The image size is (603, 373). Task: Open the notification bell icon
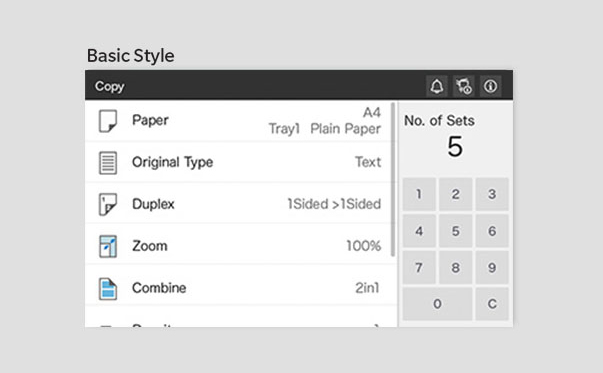[x=436, y=86]
